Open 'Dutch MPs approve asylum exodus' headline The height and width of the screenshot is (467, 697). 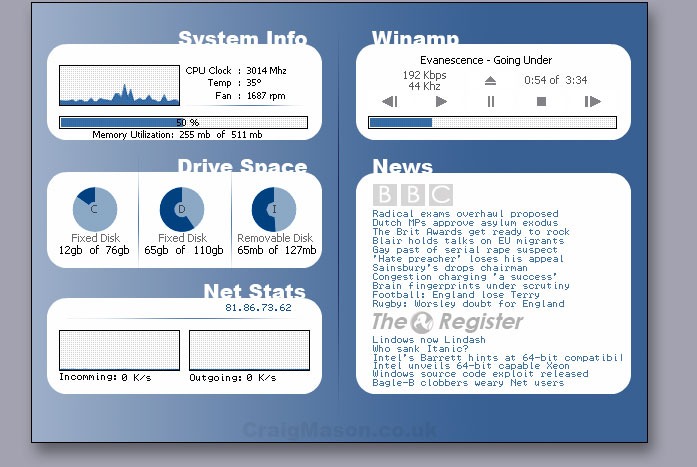pyautogui.click(x=465, y=223)
